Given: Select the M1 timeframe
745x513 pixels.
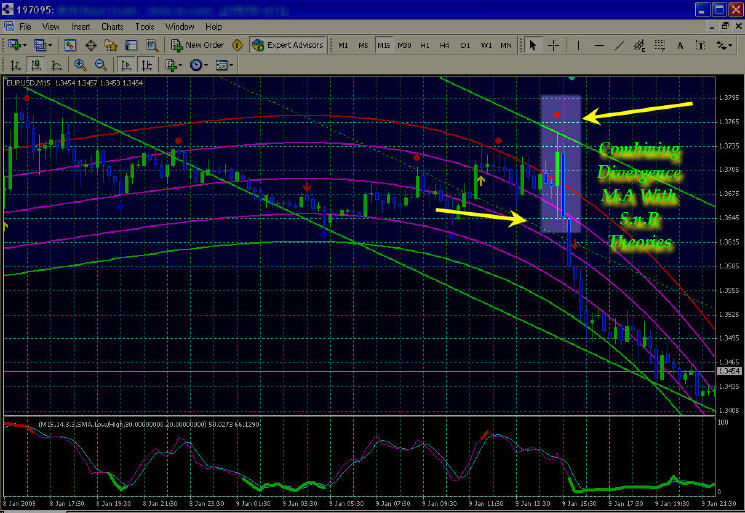Looking at the screenshot, I should [343, 46].
